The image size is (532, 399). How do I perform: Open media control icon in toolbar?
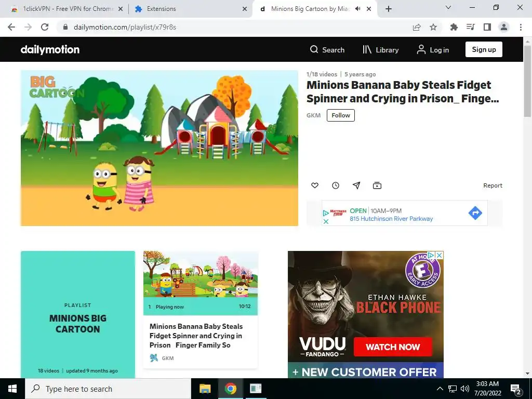[x=471, y=27]
